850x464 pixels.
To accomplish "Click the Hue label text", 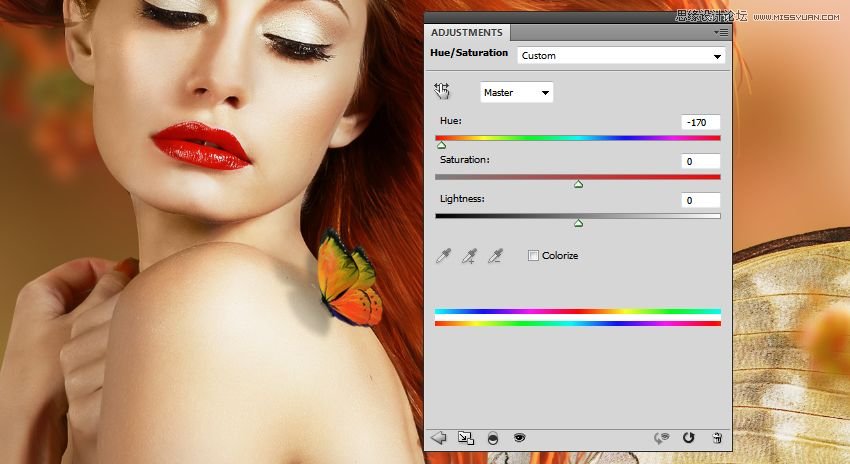I will click(451, 121).
